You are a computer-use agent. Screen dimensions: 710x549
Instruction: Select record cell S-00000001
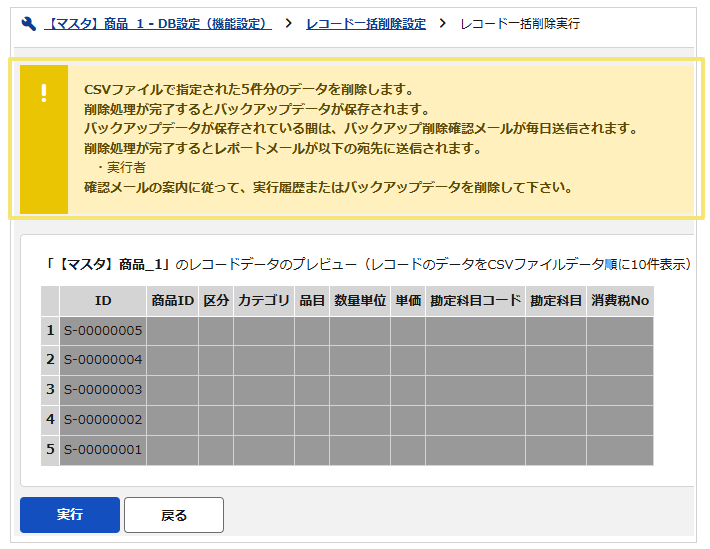103,450
